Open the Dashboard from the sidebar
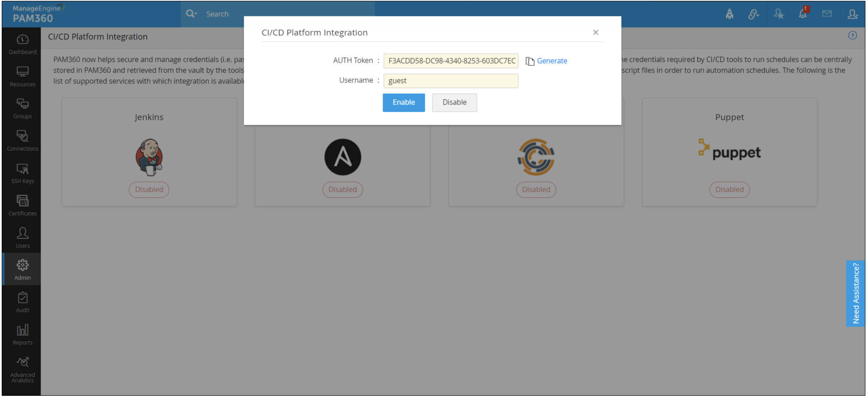Screen dimensions: 868x401 click(22, 45)
